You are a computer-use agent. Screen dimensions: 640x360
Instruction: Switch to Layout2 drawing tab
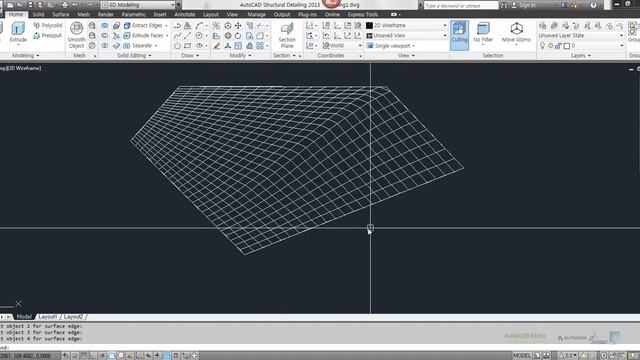point(73,317)
